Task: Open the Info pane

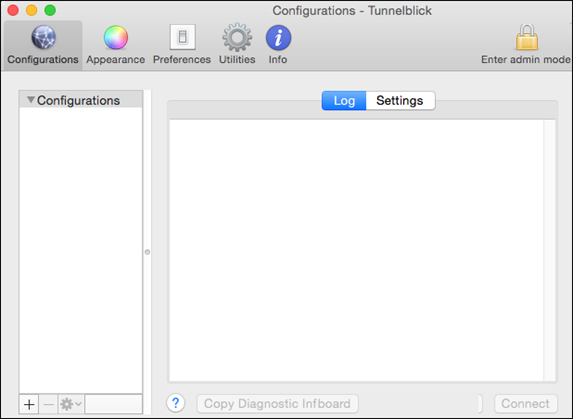Action: tap(278, 45)
